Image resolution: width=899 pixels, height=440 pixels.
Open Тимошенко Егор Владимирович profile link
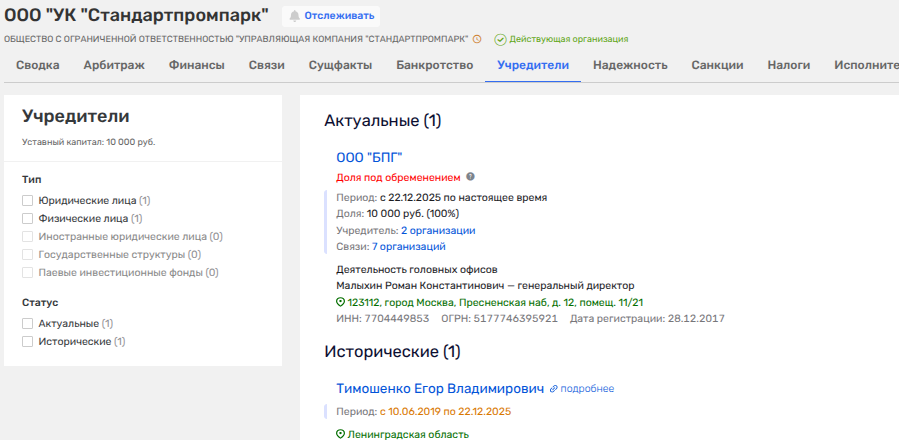[x=439, y=388]
